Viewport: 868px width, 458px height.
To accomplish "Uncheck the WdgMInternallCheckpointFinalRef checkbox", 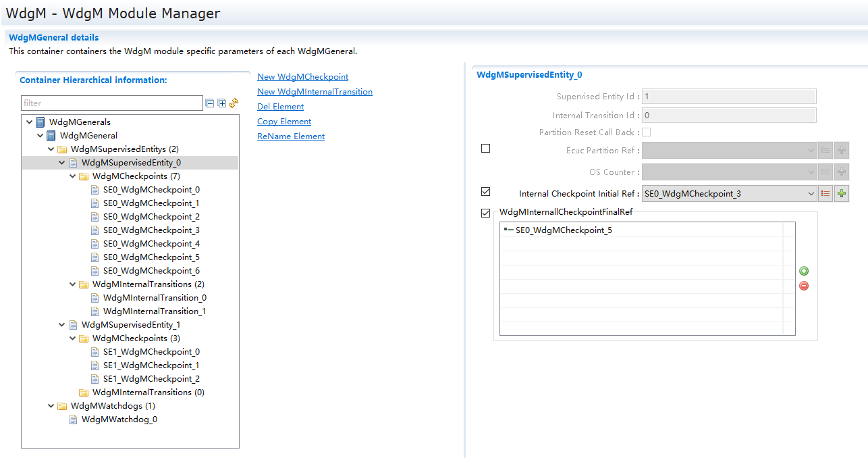I will click(486, 213).
